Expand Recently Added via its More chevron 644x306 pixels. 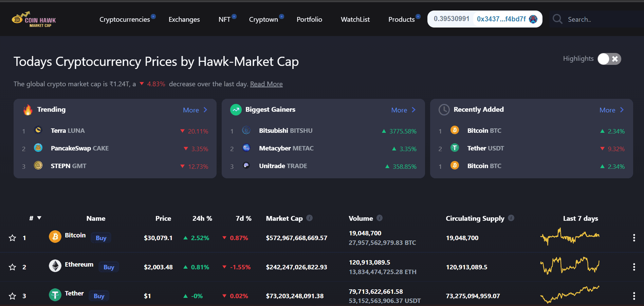coord(622,110)
